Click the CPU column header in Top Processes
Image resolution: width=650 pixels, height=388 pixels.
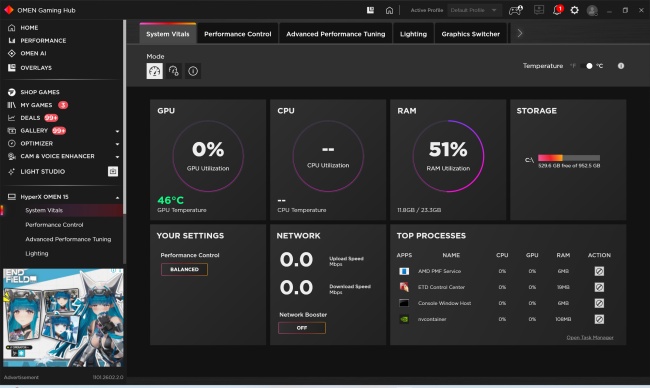(502, 255)
